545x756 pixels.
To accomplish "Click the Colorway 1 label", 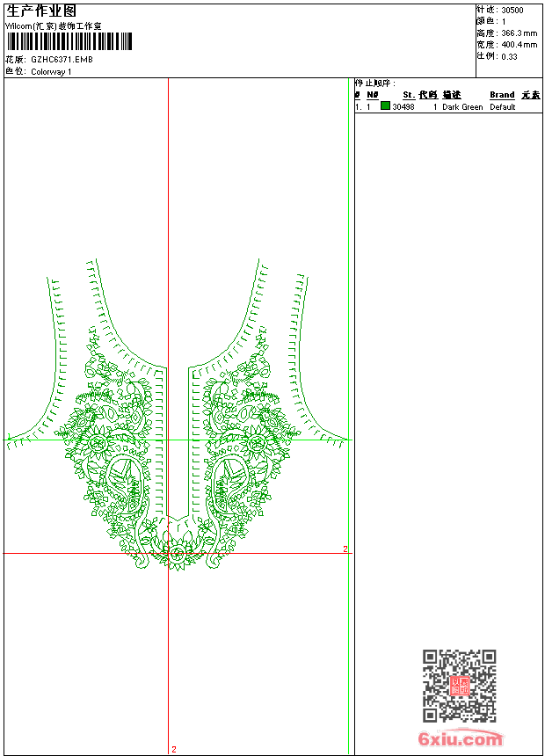I will point(51,72).
